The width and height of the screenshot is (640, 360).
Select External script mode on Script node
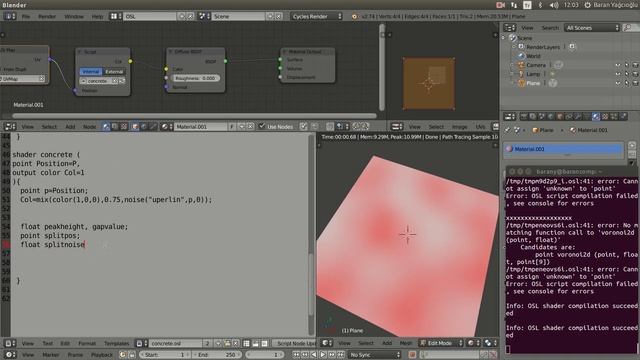(x=114, y=72)
